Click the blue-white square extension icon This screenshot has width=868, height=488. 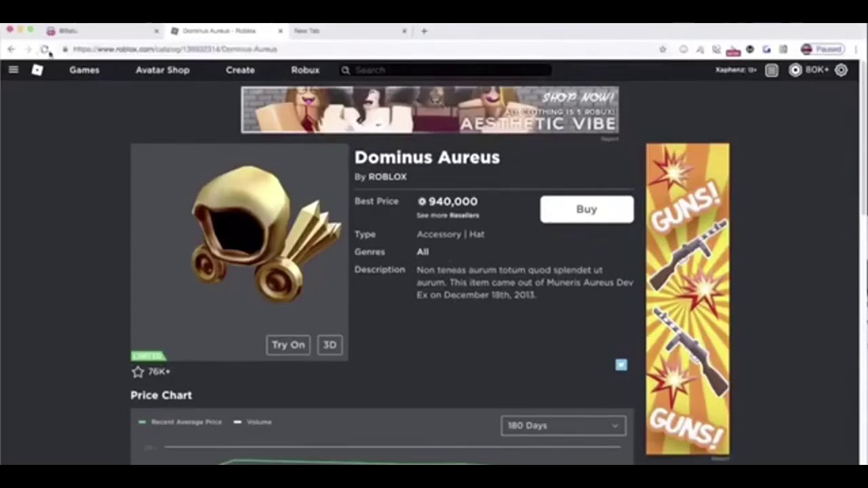click(766, 49)
